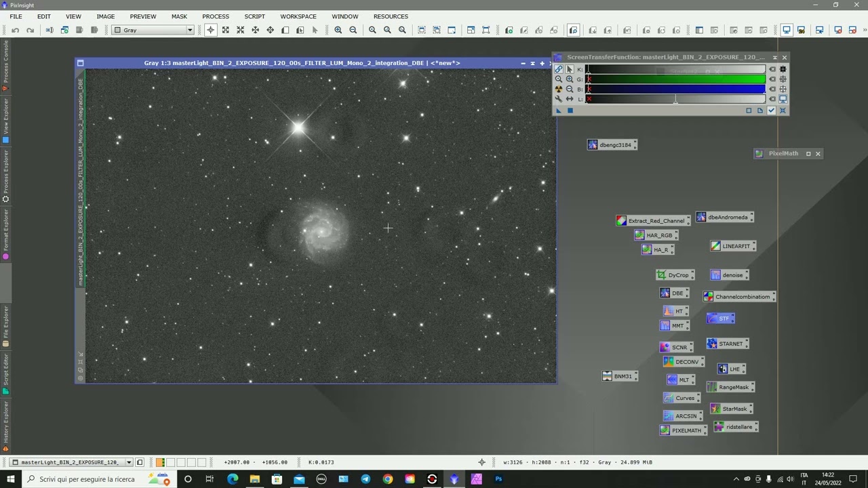The width and height of the screenshot is (868, 488).
Task: Open the PROCESS menu
Action: coord(216,16)
